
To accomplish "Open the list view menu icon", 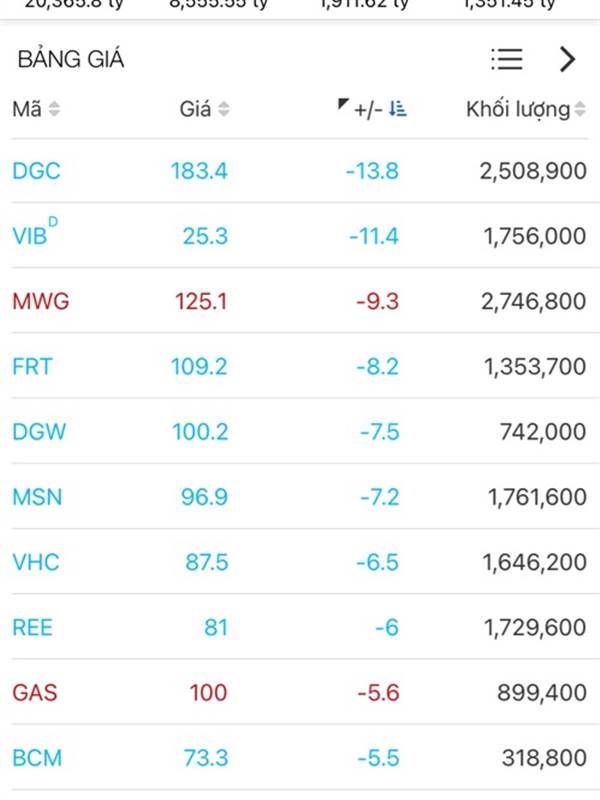I will tap(506, 59).
